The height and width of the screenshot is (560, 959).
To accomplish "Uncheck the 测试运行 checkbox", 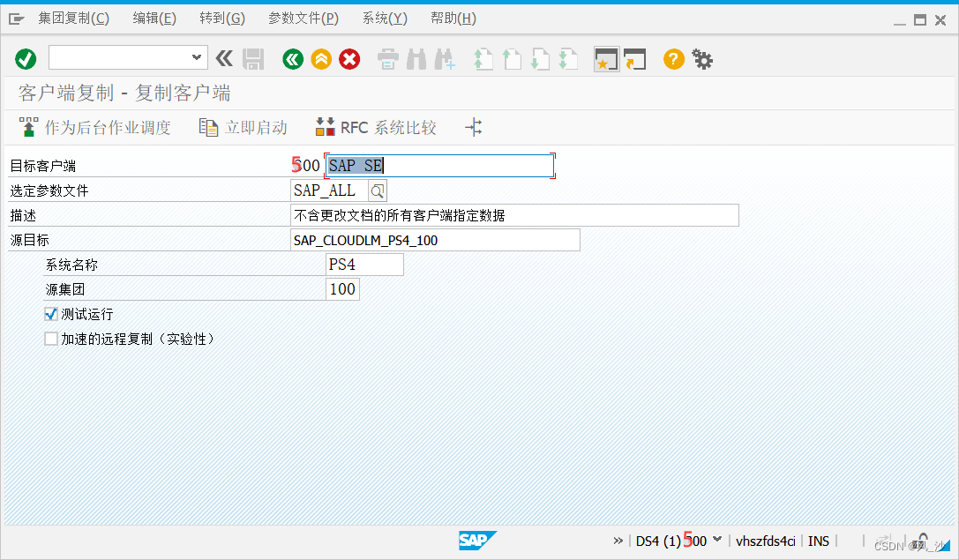I will [51, 314].
